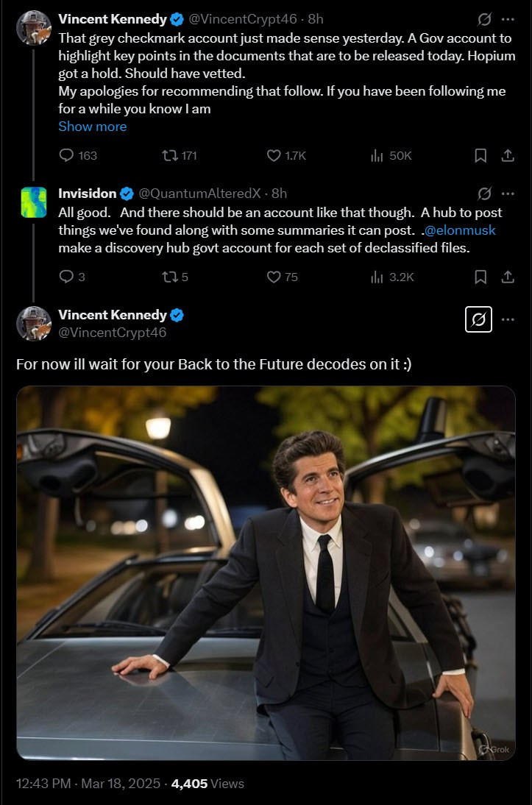This screenshot has width=532, height=805.
Task: Like the post with 1.7K likes
Action: 274,155
